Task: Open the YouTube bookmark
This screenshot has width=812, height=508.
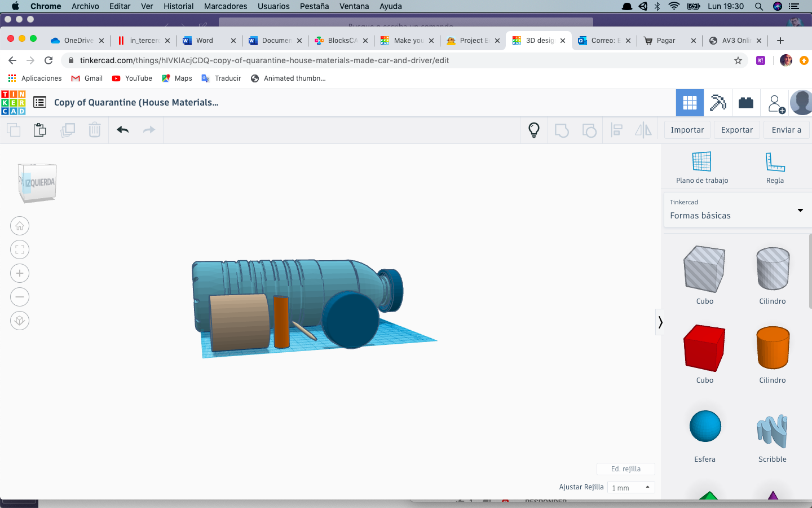Action: pyautogui.click(x=132, y=78)
